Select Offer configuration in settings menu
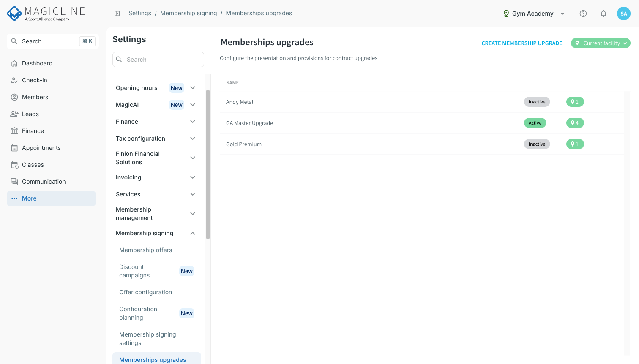Screen dimensions: 639x364 coord(146,292)
